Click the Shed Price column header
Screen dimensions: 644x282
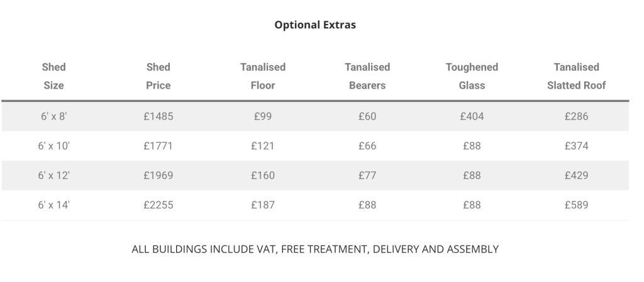pos(158,76)
